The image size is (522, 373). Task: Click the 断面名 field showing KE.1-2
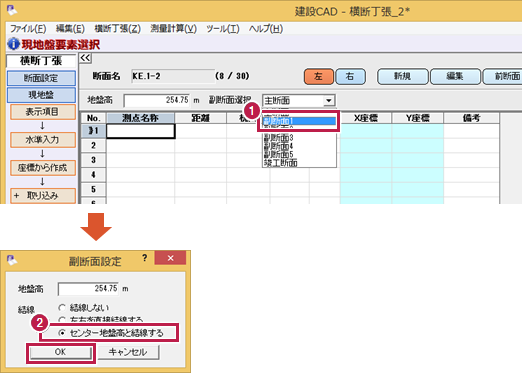pos(173,76)
